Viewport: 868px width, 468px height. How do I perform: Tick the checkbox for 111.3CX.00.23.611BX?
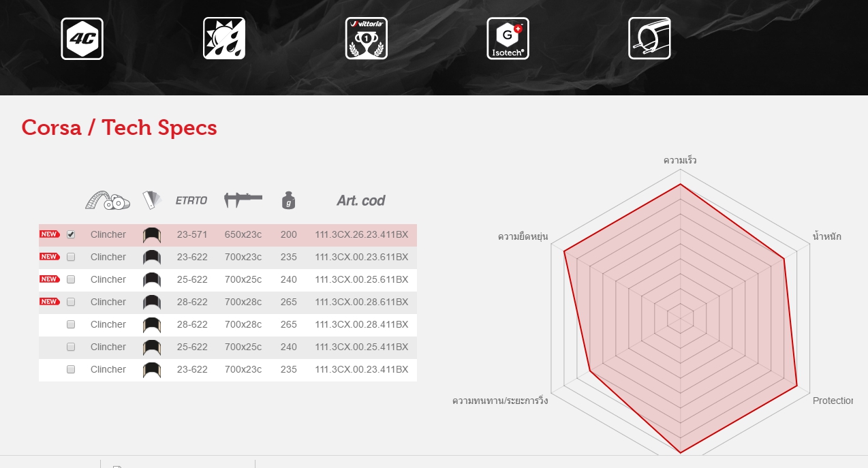(x=71, y=257)
